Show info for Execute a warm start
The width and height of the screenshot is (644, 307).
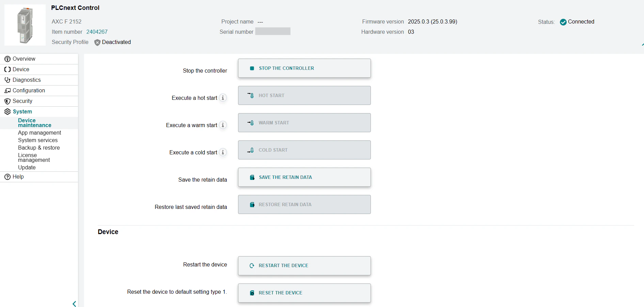223,125
